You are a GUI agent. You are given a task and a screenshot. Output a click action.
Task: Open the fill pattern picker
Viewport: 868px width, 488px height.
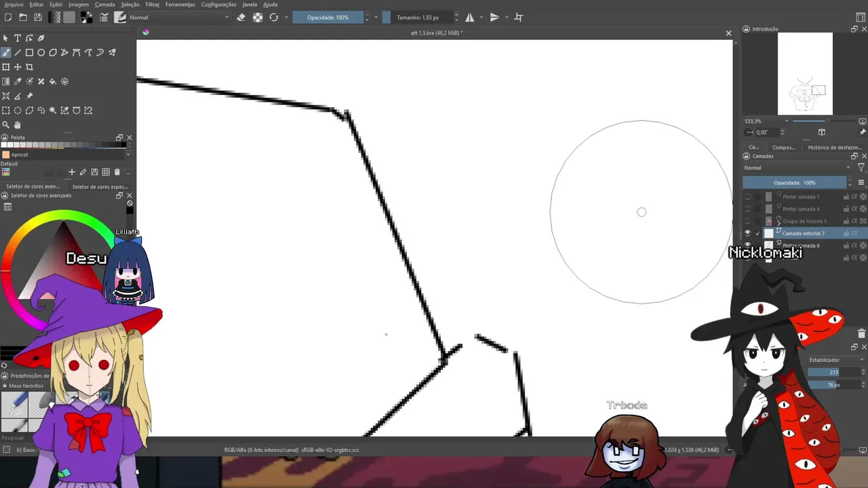pyautogui.click(x=69, y=18)
